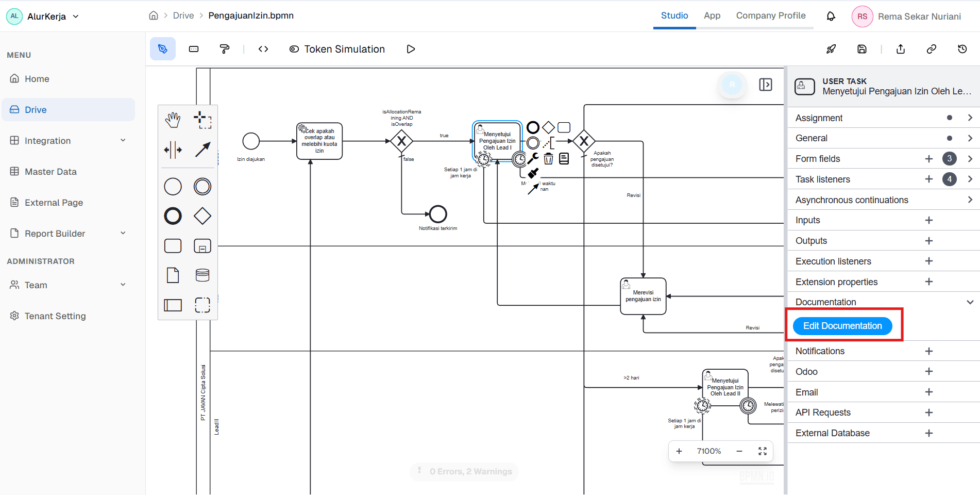
Task: Open Company Profile tab
Action: (771, 15)
